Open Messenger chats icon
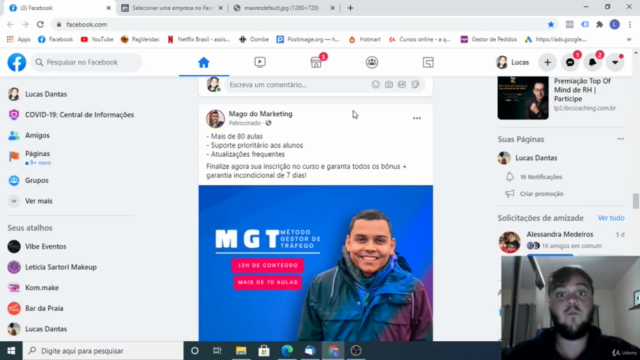This screenshot has width=640, height=360. click(570, 62)
